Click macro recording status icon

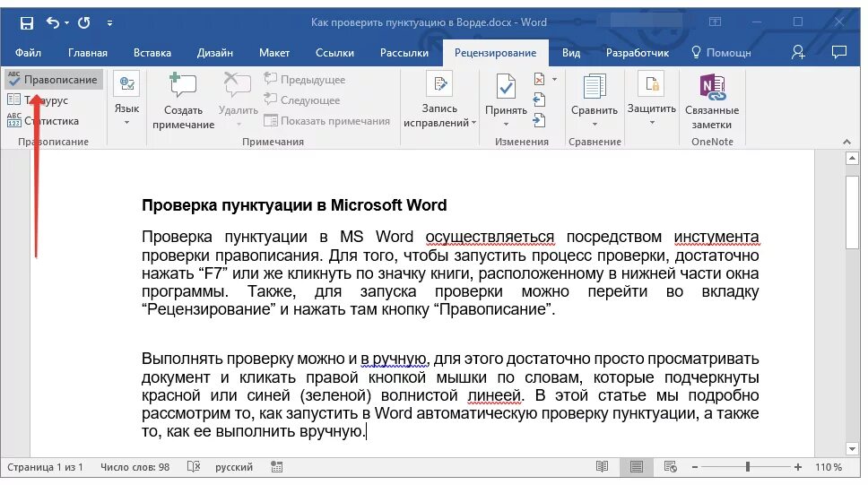[x=277, y=467]
